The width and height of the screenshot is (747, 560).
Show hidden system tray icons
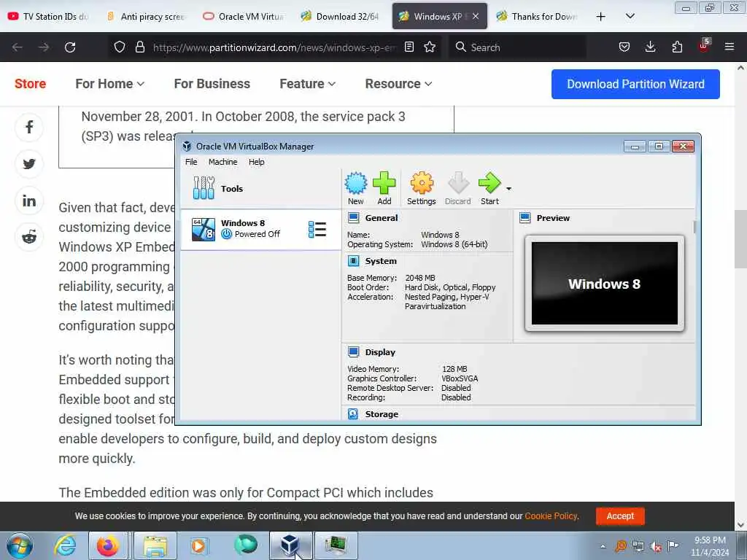603,546
